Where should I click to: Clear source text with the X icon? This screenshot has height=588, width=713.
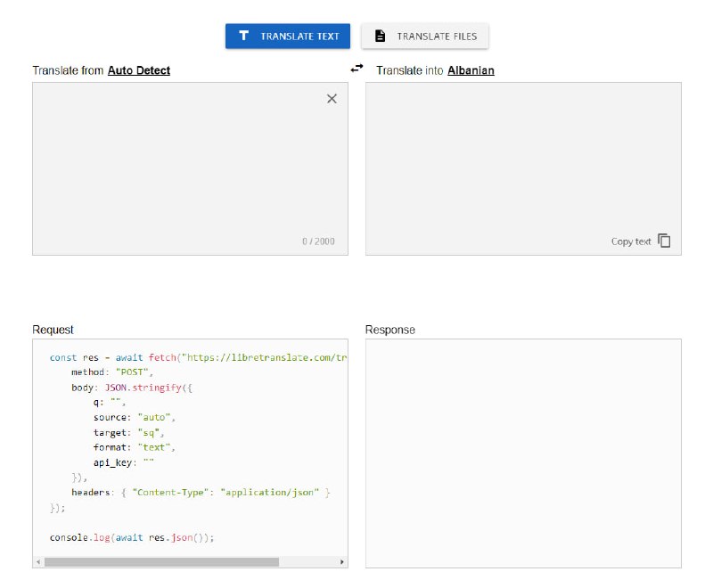(332, 99)
